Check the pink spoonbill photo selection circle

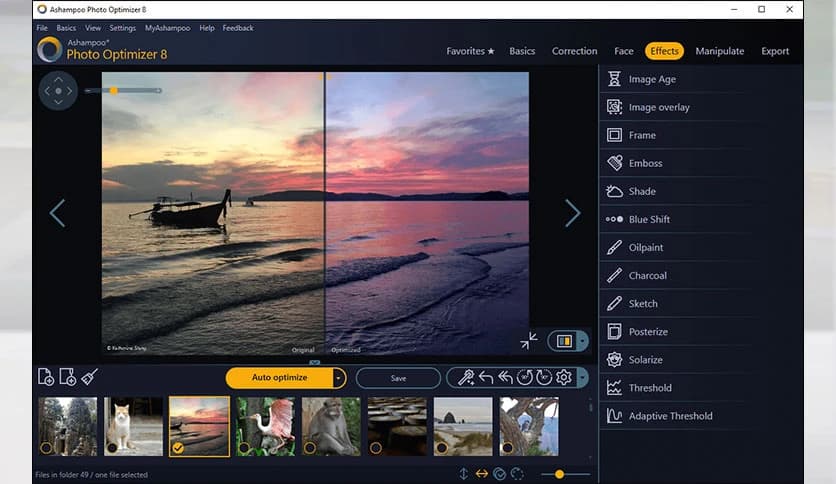tap(244, 448)
